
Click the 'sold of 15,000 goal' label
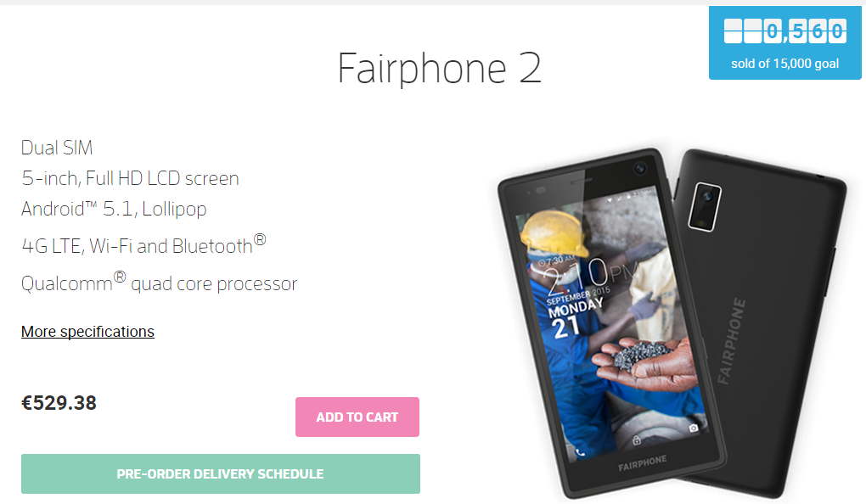click(x=784, y=64)
